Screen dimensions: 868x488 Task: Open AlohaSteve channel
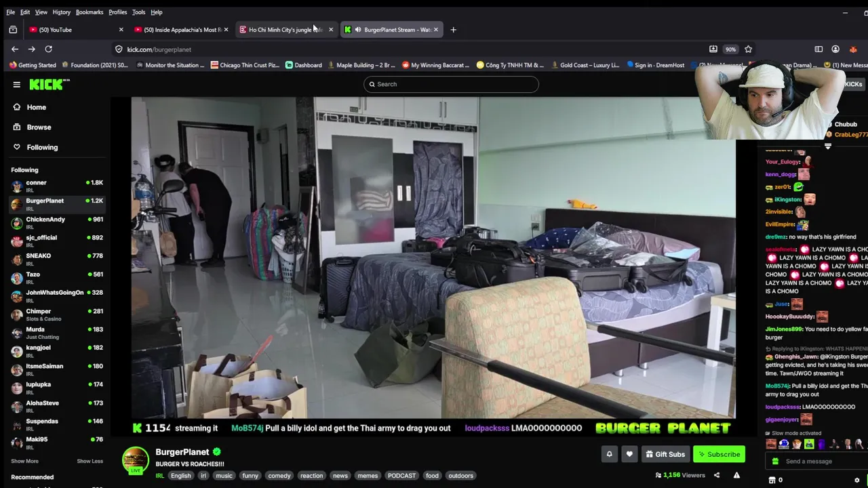[x=57, y=406]
